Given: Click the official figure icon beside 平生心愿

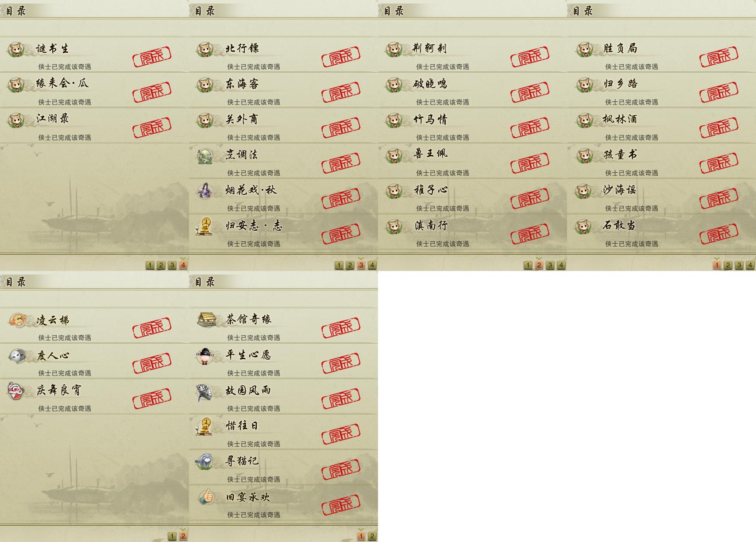Looking at the screenshot, I should (x=204, y=356).
